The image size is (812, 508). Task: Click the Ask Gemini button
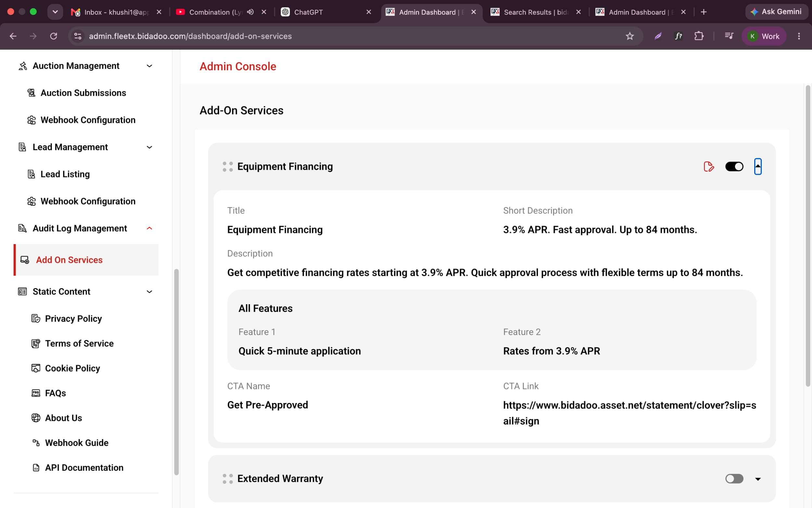(776, 12)
